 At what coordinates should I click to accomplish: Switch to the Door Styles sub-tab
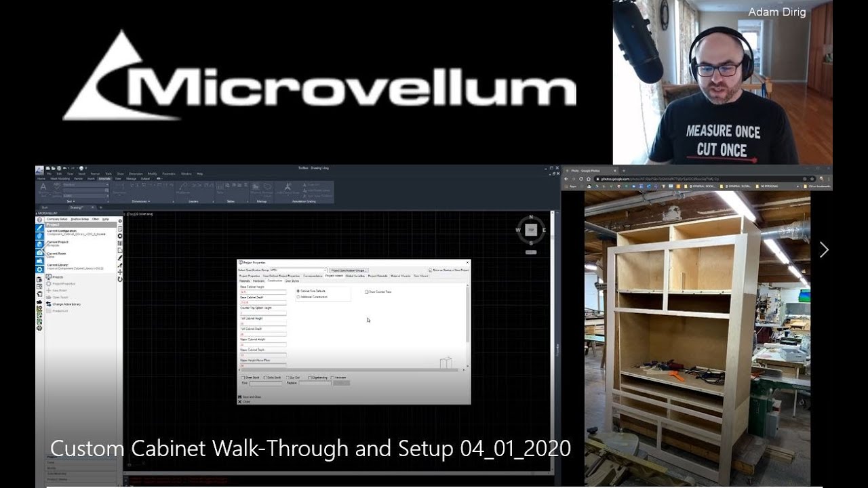pyautogui.click(x=292, y=281)
